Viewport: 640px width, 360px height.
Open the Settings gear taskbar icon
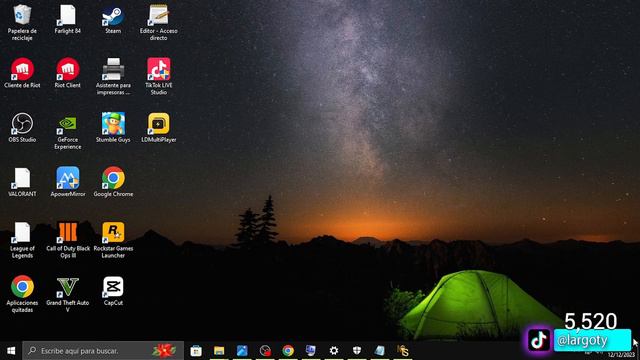[x=333, y=351]
